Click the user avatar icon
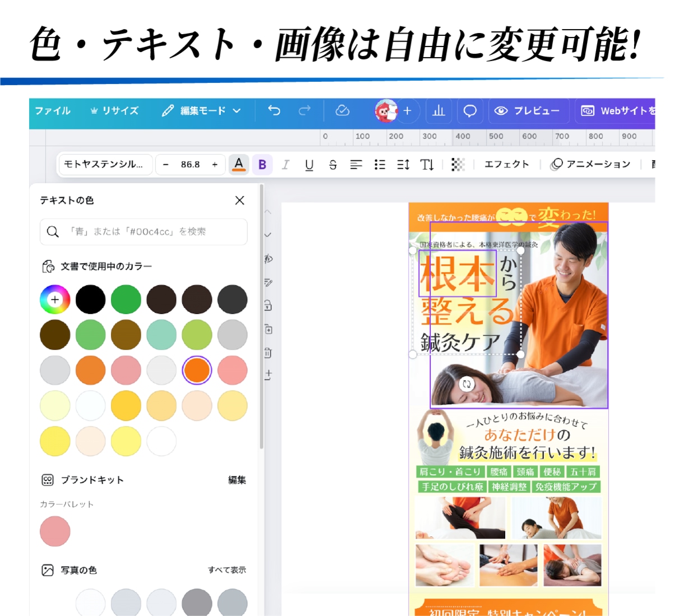684x616 pixels. pyautogui.click(x=386, y=111)
